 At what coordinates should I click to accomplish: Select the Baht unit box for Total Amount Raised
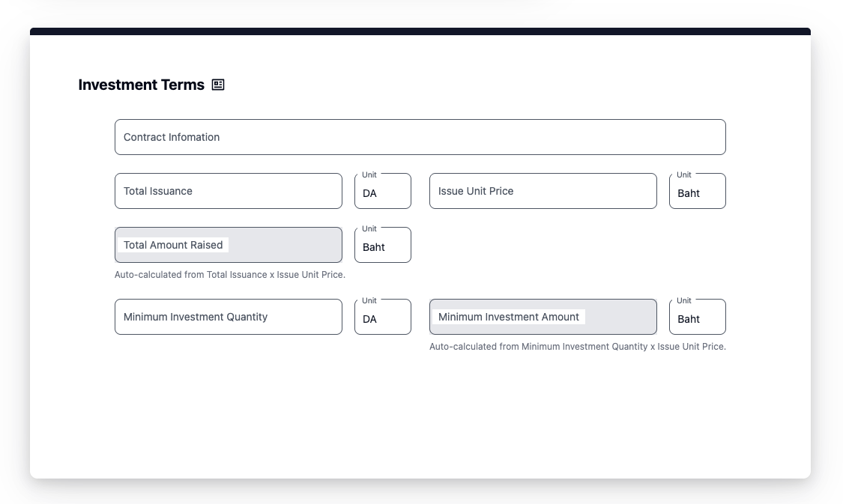(382, 246)
